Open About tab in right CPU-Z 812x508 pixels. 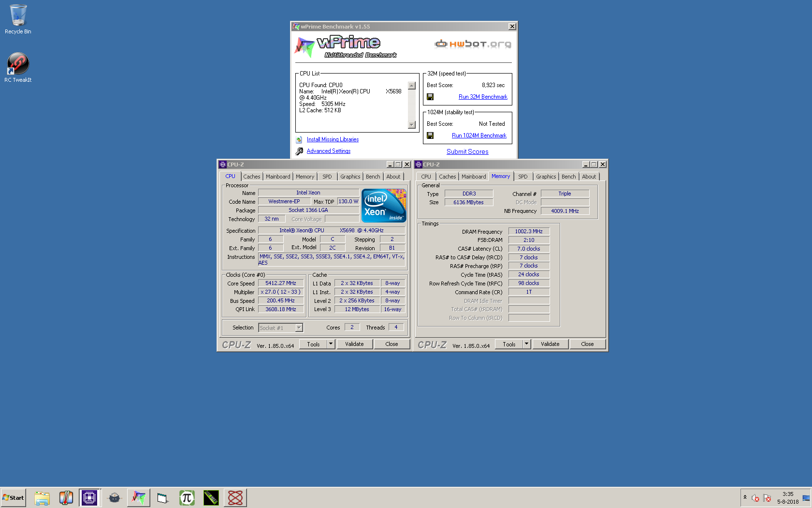point(589,177)
